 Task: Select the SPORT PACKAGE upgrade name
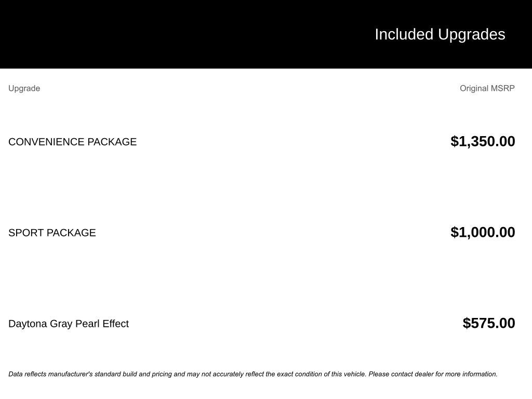52,233
